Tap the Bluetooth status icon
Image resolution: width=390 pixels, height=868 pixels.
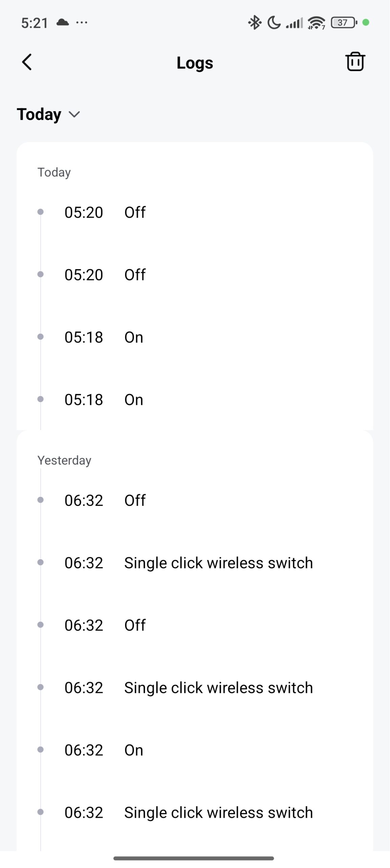[254, 23]
